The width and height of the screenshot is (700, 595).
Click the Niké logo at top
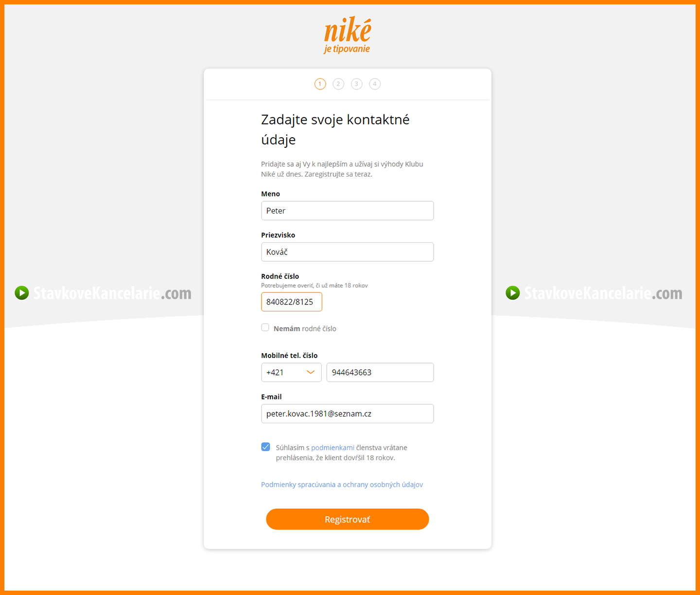coord(347,35)
